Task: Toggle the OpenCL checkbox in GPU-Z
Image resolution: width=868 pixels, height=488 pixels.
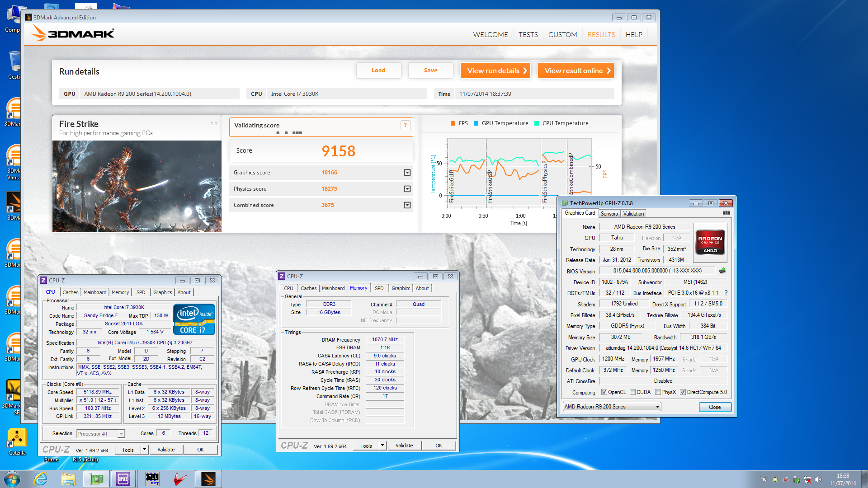Action: [x=604, y=392]
